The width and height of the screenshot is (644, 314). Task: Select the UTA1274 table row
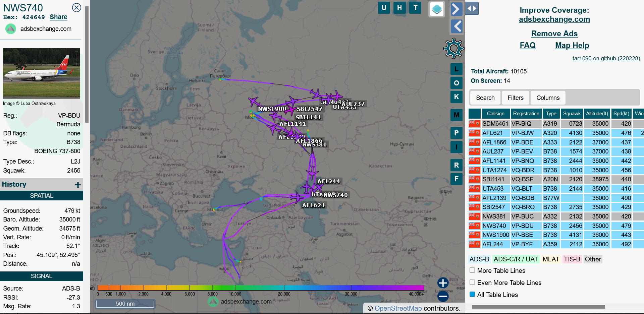tap(556, 170)
